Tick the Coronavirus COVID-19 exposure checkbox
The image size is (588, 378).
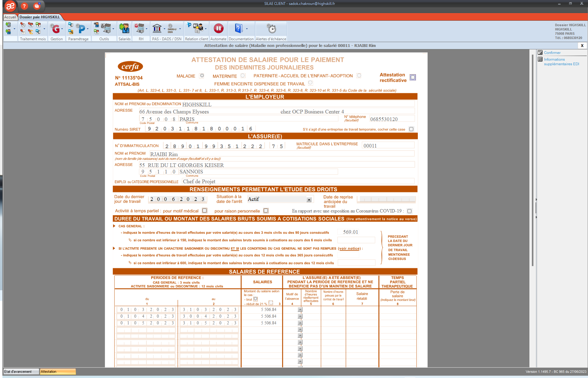click(x=409, y=211)
